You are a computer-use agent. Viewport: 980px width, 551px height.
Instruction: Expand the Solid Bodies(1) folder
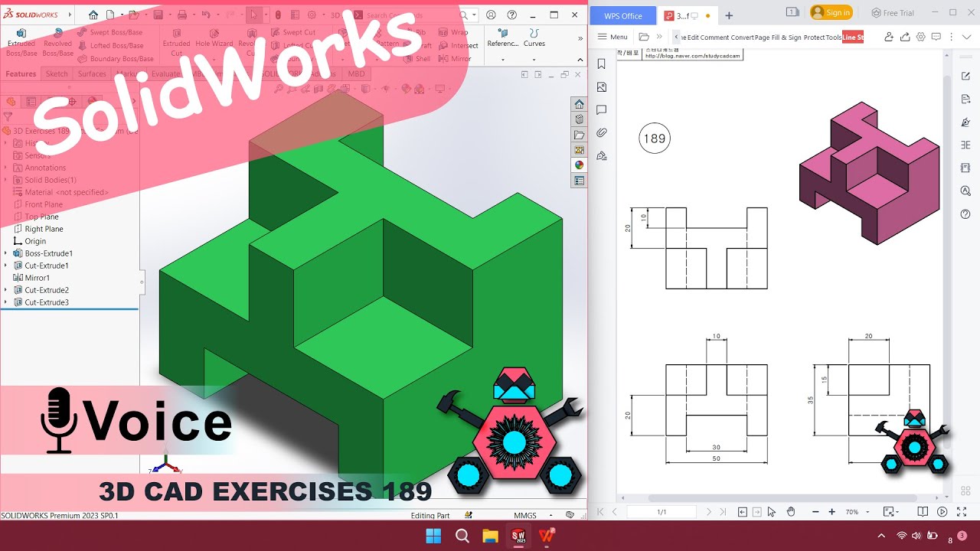[6, 180]
